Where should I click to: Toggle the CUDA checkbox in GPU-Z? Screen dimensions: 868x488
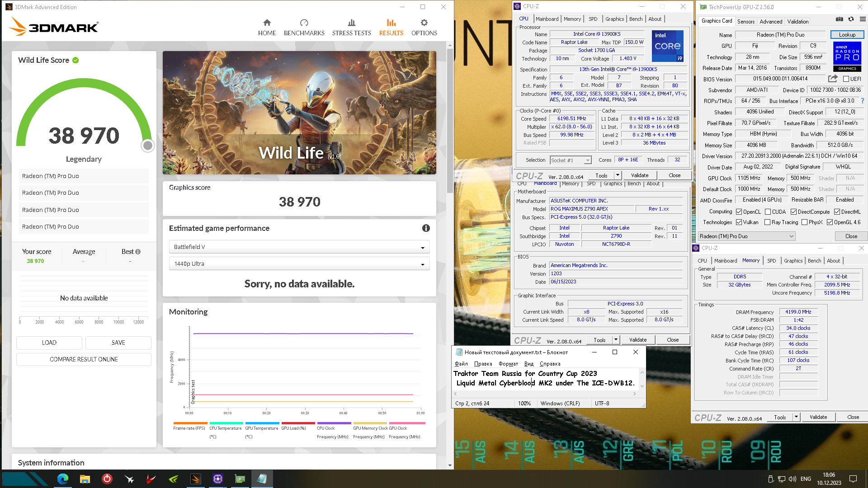[x=768, y=211]
